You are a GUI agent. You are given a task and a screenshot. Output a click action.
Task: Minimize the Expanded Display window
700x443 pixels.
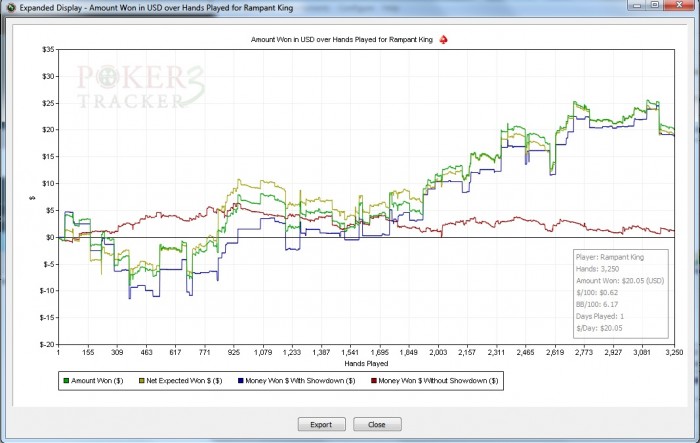[x=637, y=5]
